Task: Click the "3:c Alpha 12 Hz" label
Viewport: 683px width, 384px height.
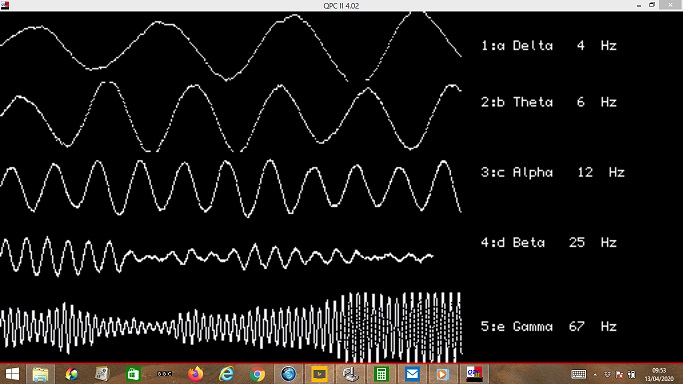Action: [553, 172]
